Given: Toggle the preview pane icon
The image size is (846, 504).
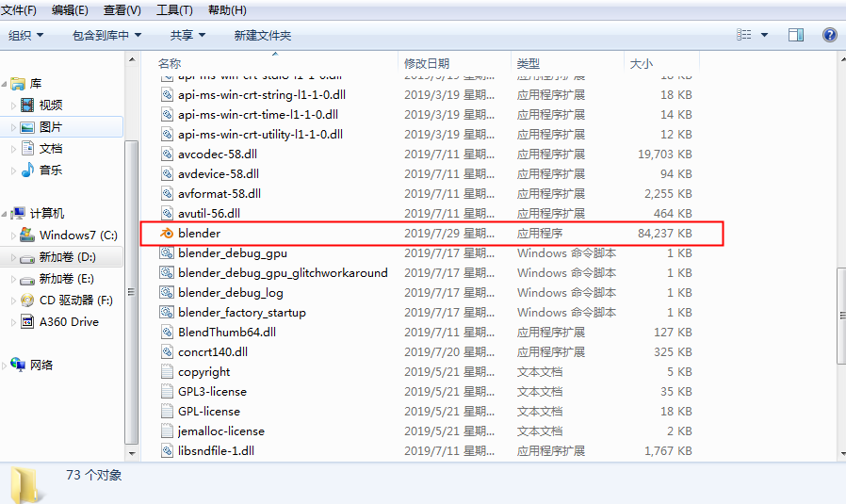Looking at the screenshot, I should (x=796, y=35).
